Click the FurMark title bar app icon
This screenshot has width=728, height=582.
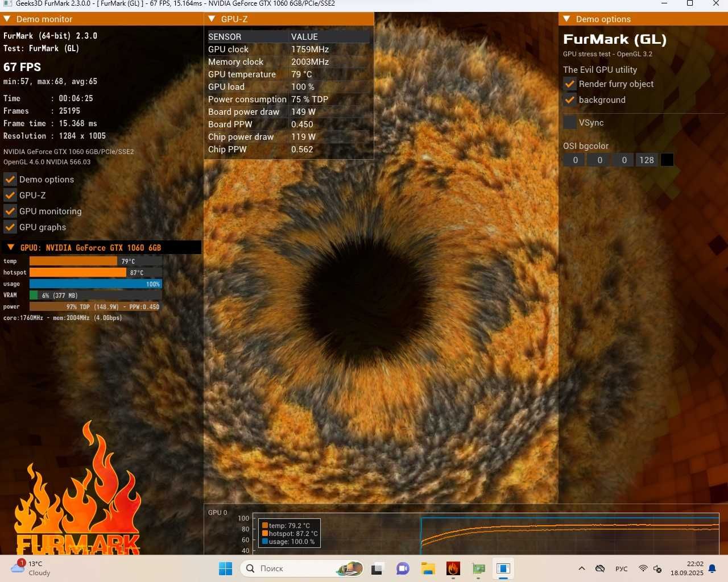tap(7, 3)
